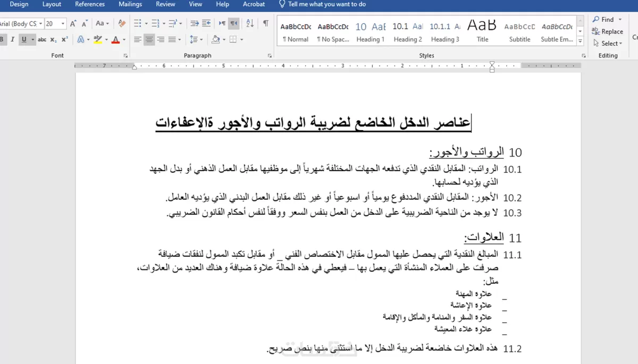This screenshot has height=364, width=638.
Task: Apply the Heading 1 style
Action: [370, 31]
